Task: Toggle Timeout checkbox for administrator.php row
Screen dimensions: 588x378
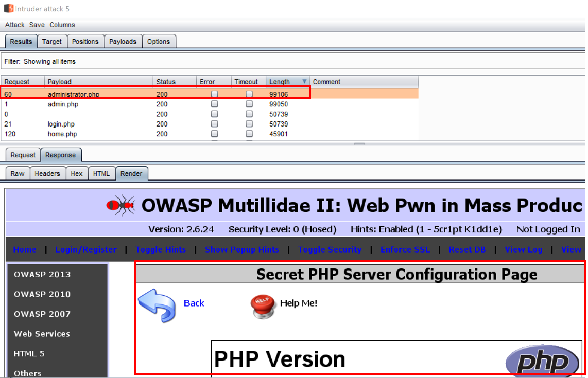Action: point(249,94)
